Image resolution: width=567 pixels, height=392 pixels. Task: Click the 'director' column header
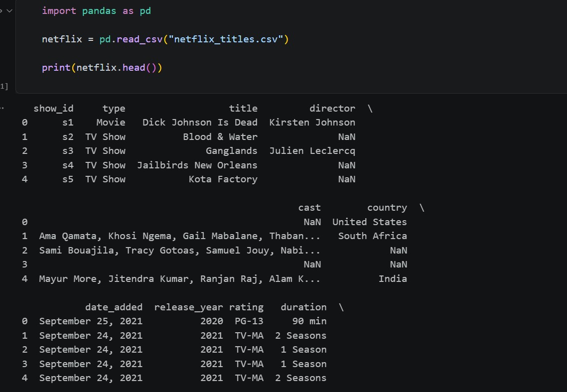(x=332, y=109)
